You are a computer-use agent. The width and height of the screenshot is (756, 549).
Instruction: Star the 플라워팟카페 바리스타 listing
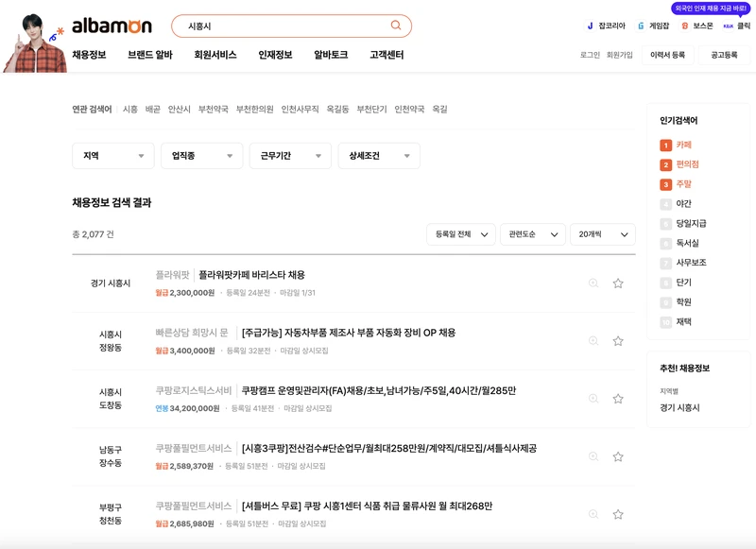click(617, 283)
